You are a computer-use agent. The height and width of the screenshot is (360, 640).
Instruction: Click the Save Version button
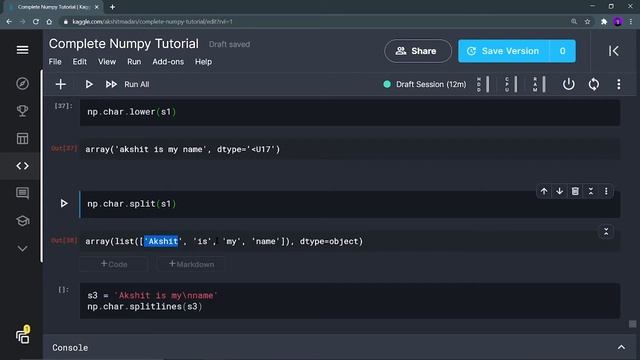coord(504,51)
